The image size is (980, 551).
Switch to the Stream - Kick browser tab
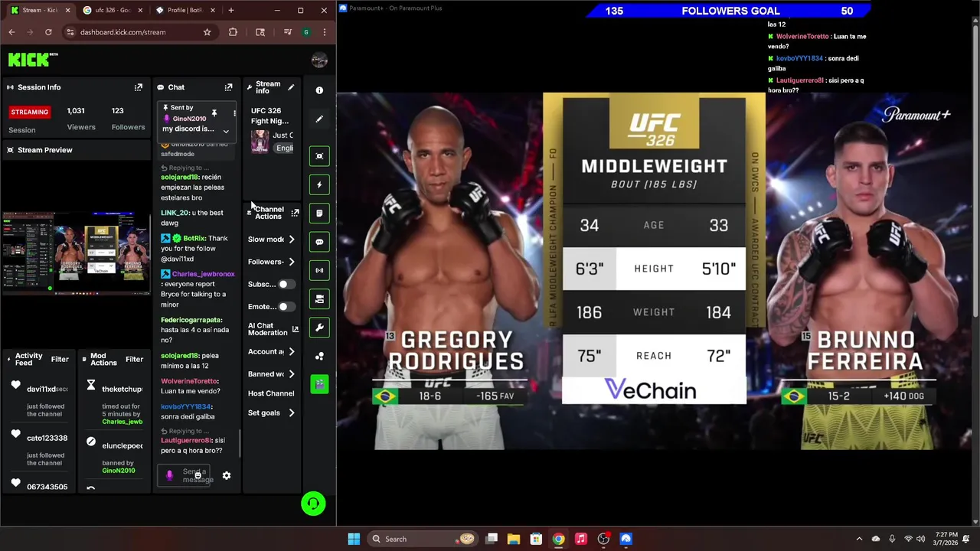(x=40, y=10)
